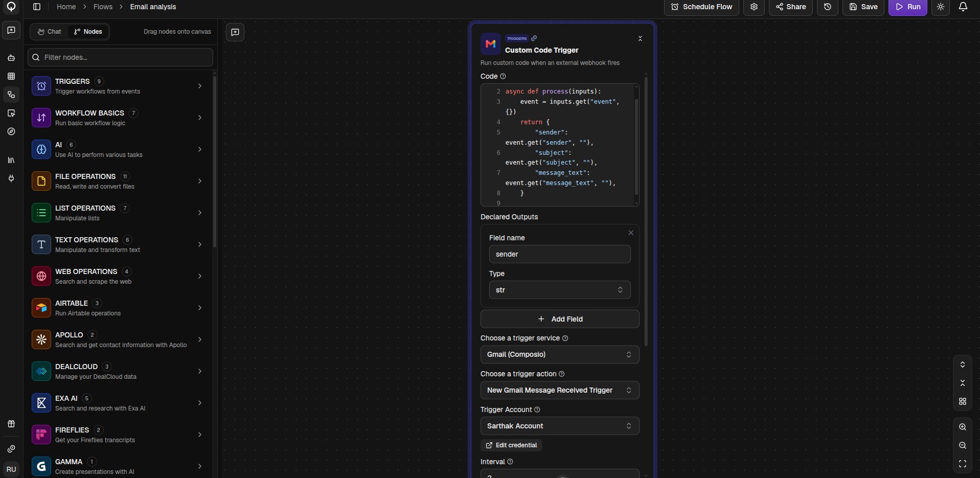Fit canvas to fullscreen view icon
Image resolution: width=980 pixels, height=478 pixels.
[x=963, y=464]
